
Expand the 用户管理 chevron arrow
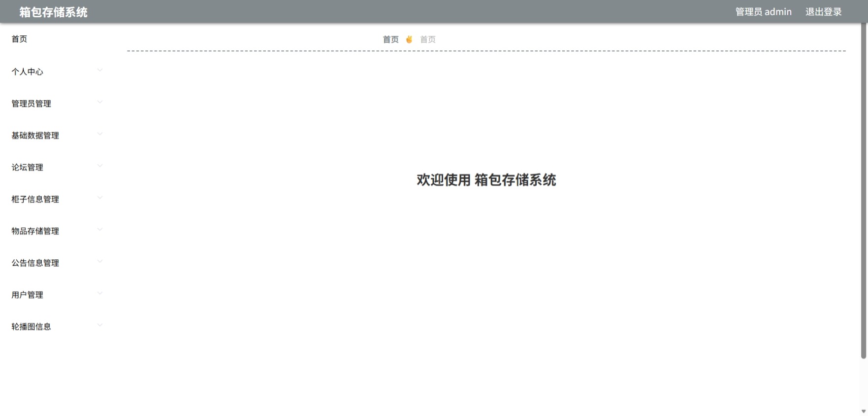point(100,294)
